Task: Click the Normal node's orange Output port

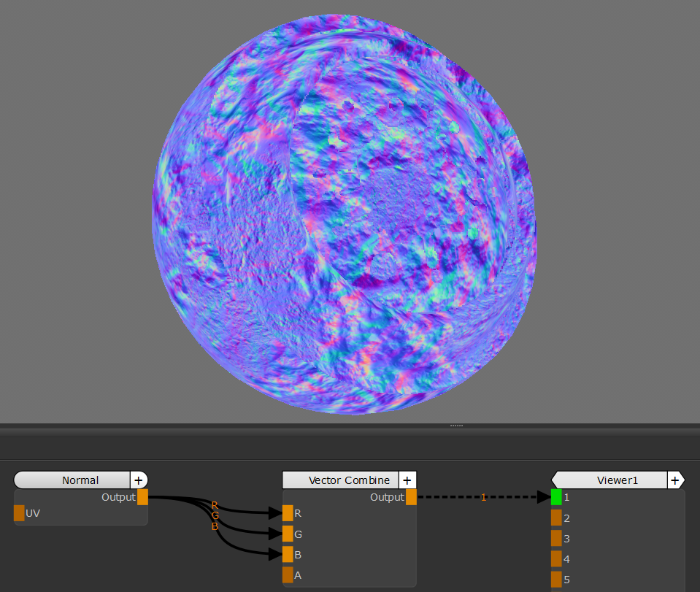Action: [142, 497]
